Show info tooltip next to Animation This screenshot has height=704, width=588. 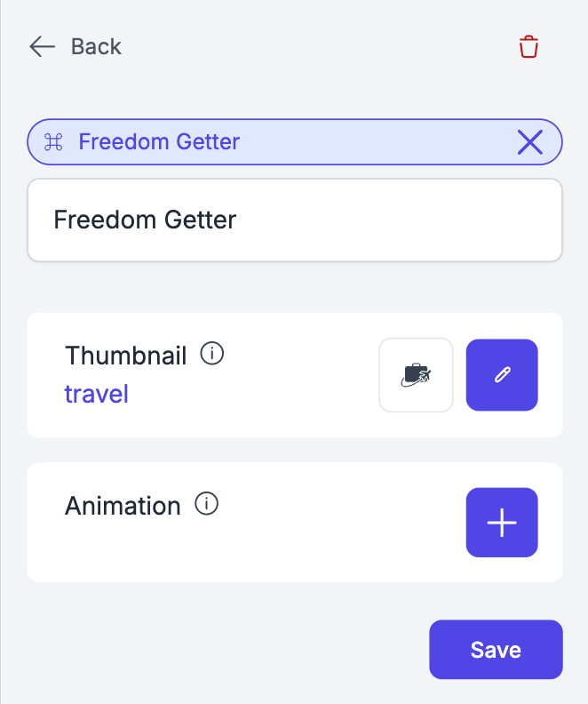(206, 505)
